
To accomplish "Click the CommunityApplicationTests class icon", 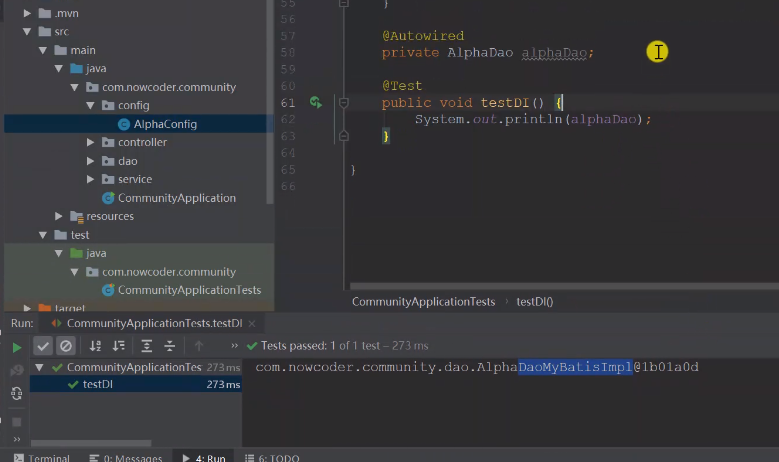I will point(108,290).
